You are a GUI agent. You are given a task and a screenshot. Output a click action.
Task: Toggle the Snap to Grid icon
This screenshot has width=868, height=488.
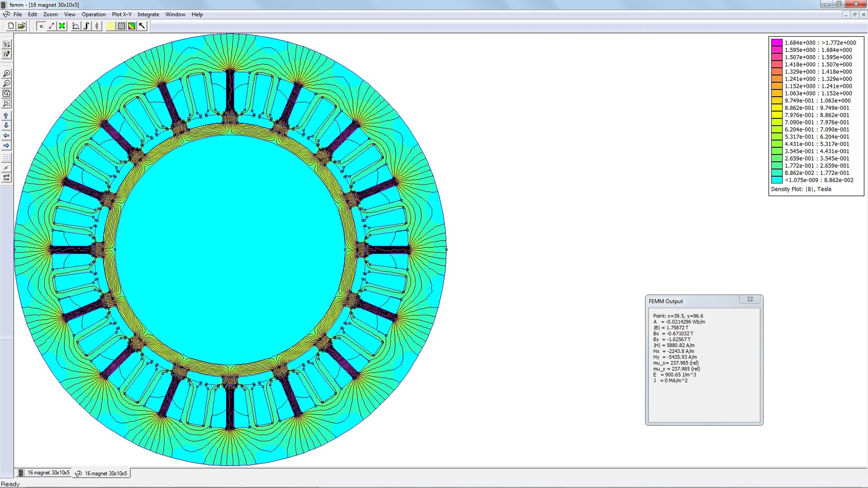point(6,168)
